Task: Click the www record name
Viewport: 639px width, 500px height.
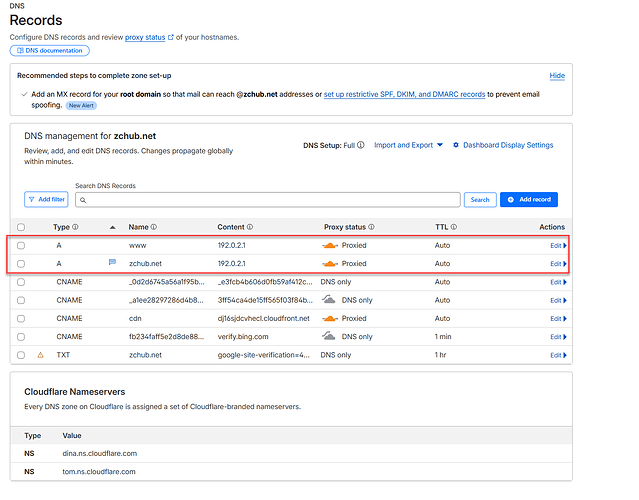Action: pos(138,246)
